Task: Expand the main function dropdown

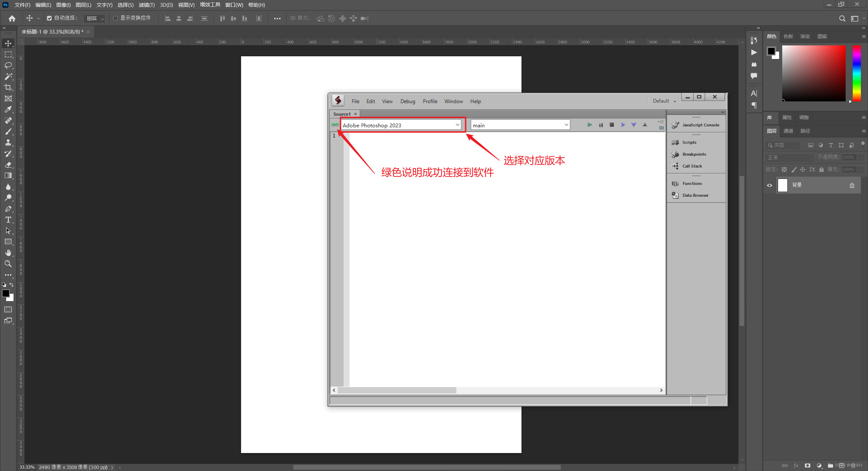Action: coord(565,125)
